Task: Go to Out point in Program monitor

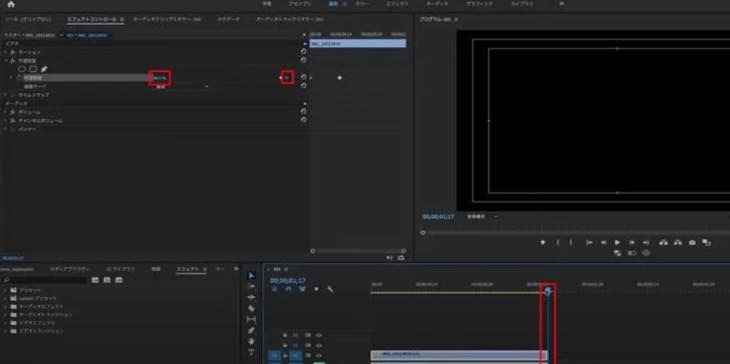Action: tap(646, 243)
